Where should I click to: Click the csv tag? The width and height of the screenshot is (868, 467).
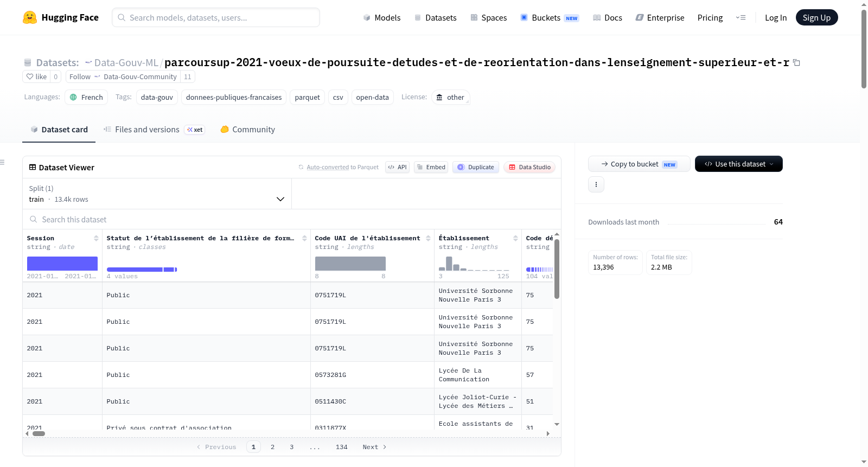(x=338, y=97)
